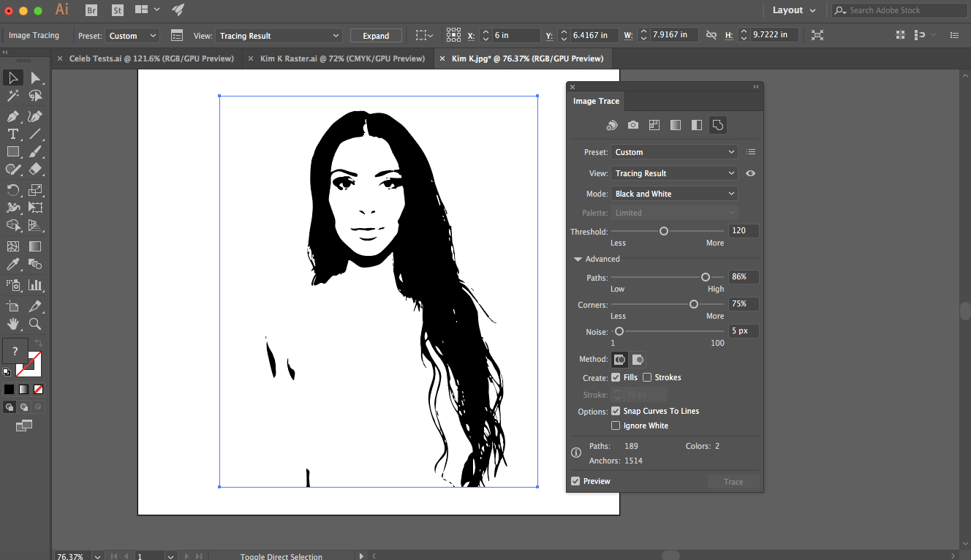The height and width of the screenshot is (560, 971).
Task: Click the X coordinate input field
Action: click(x=516, y=34)
